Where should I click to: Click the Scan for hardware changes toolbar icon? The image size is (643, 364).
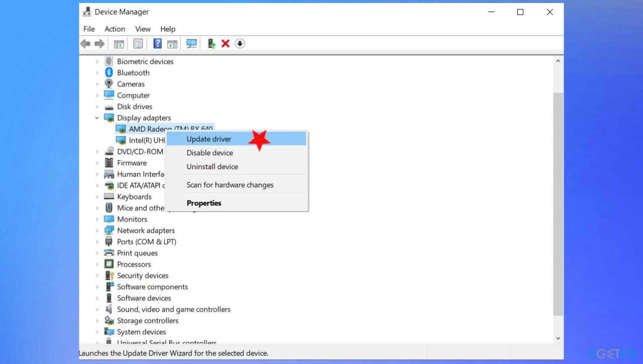tap(191, 44)
